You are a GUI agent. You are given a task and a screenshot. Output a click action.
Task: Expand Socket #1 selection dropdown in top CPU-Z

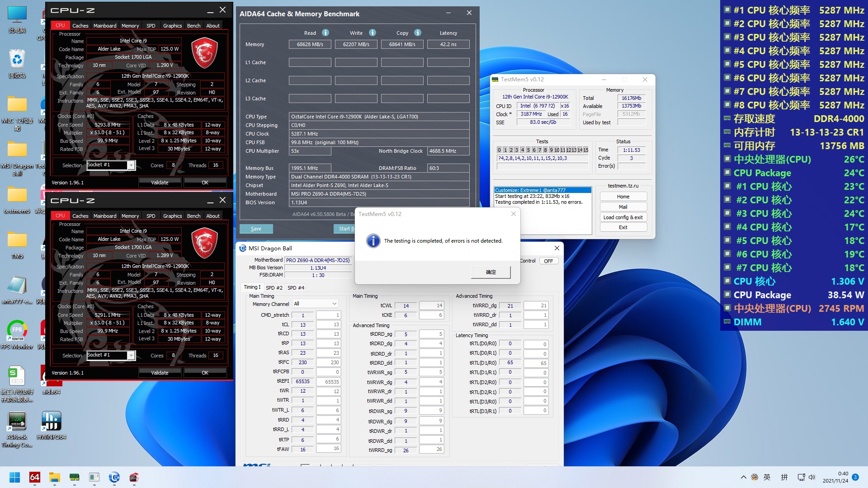pos(131,165)
